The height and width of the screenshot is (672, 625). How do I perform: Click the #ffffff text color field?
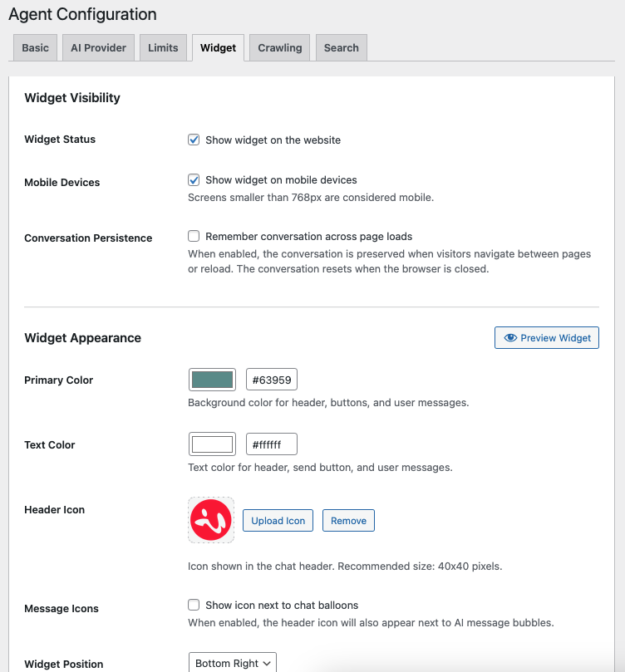tap(271, 444)
